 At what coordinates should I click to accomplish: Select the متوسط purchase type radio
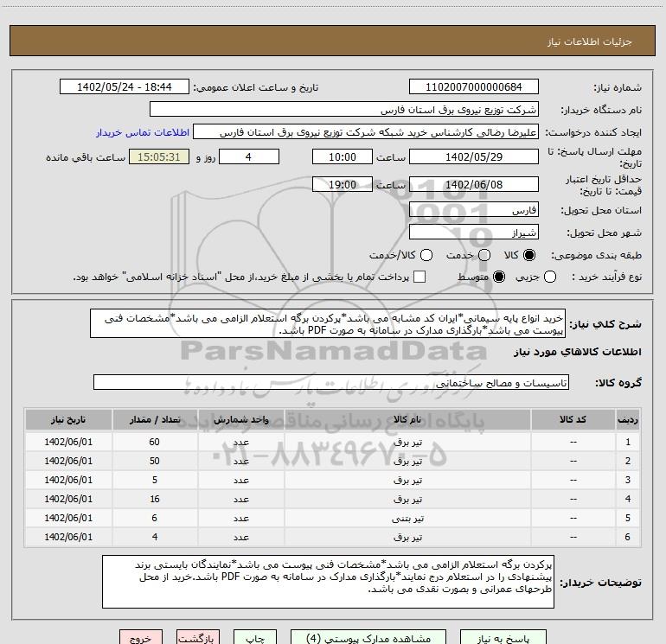[x=499, y=277]
